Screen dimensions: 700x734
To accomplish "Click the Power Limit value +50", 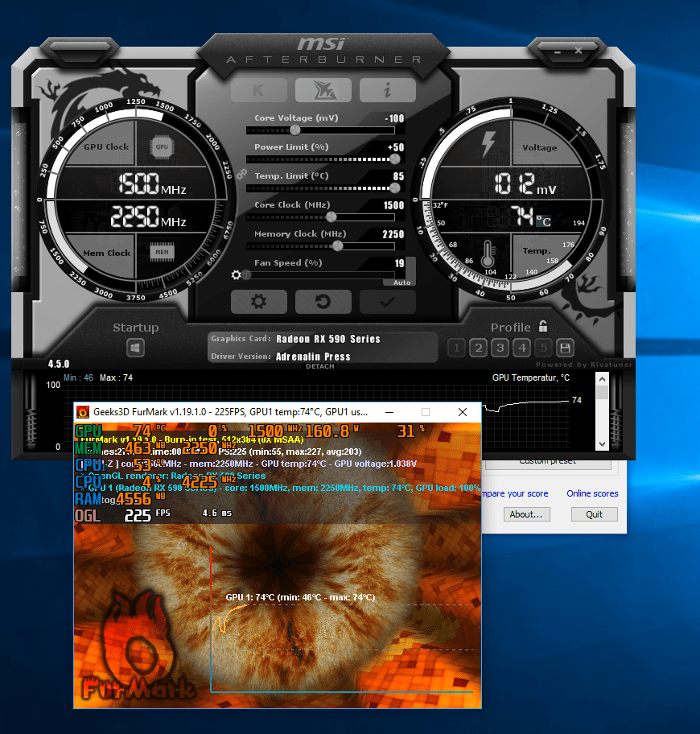I will point(396,147).
